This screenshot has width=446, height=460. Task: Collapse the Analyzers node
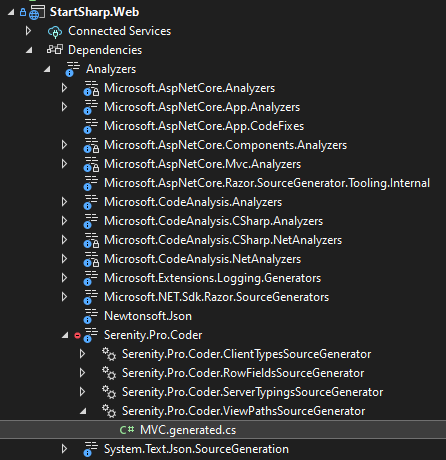pyautogui.click(x=48, y=70)
